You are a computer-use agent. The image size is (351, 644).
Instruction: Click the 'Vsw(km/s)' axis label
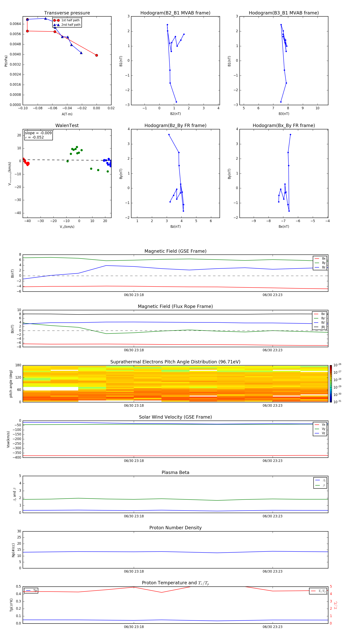tap(8, 439)
